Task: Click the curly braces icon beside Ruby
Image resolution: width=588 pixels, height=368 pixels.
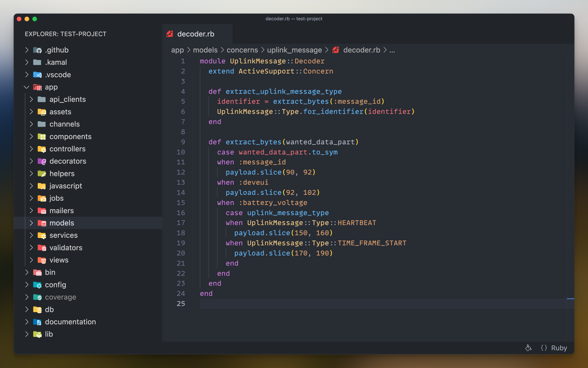Action: click(544, 348)
